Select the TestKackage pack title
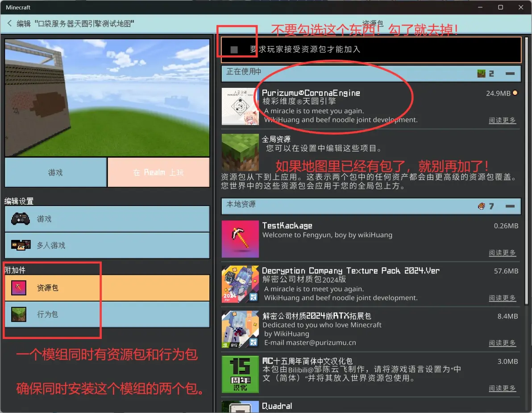Screen dimensions: 532x413 point(287,226)
